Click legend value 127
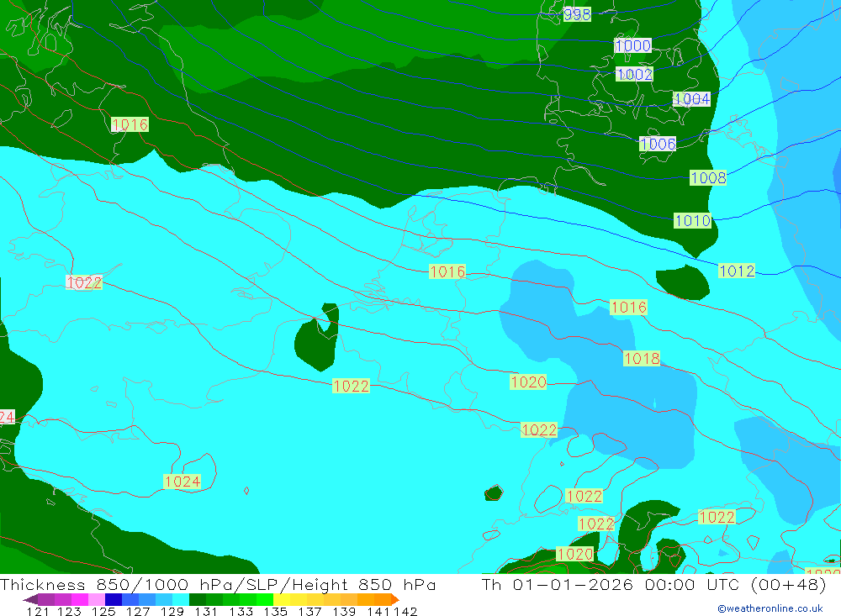Image resolution: width=841 pixels, height=616 pixels. [x=138, y=611]
